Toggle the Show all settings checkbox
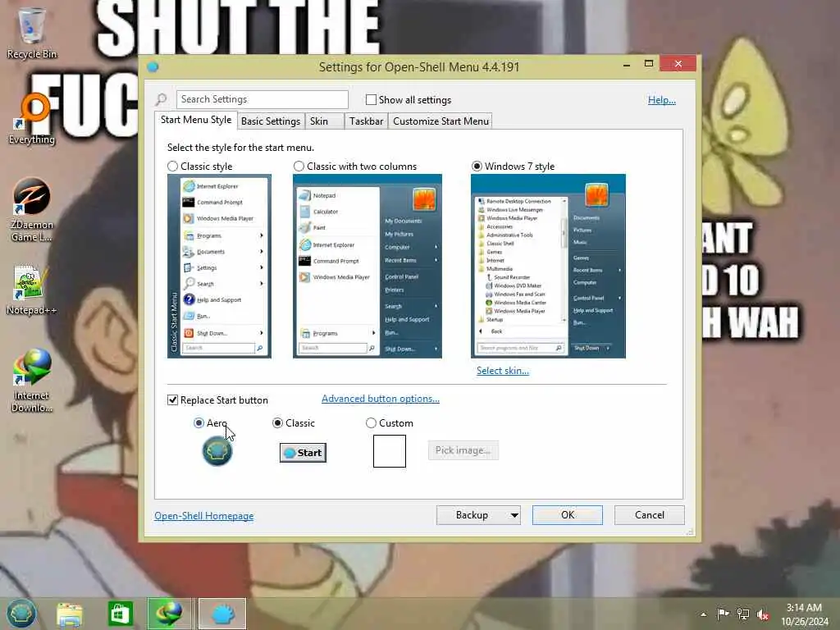The height and width of the screenshot is (630, 840). click(x=371, y=99)
